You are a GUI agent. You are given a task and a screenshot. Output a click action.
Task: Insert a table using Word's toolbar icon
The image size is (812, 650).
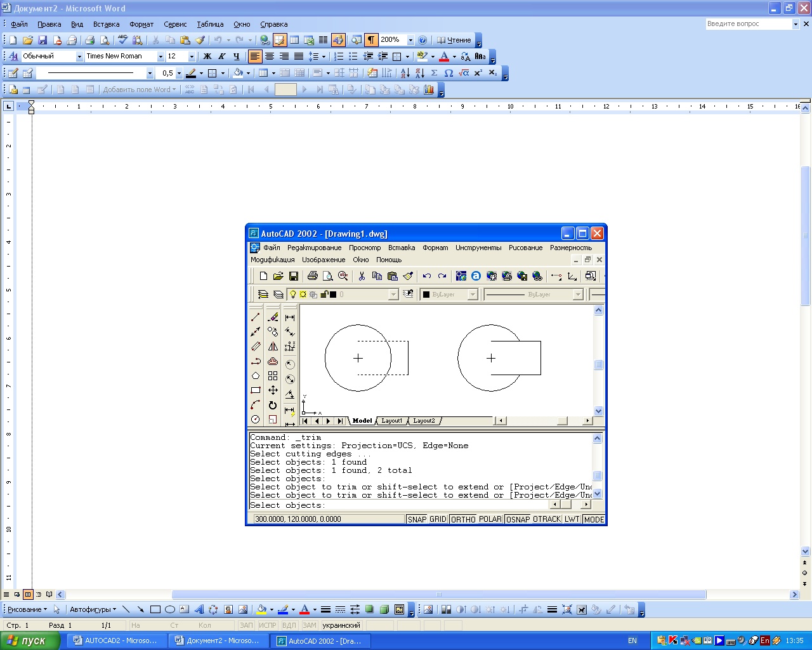click(294, 40)
